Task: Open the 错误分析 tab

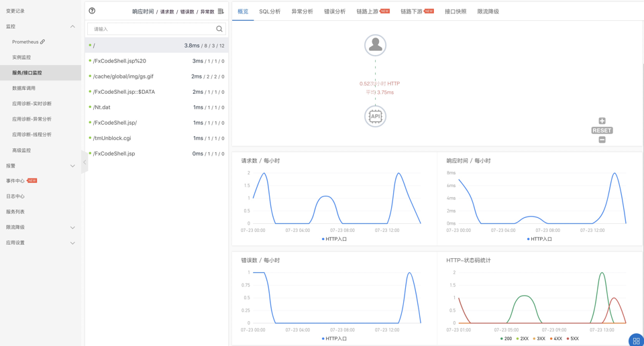Action: tap(335, 11)
